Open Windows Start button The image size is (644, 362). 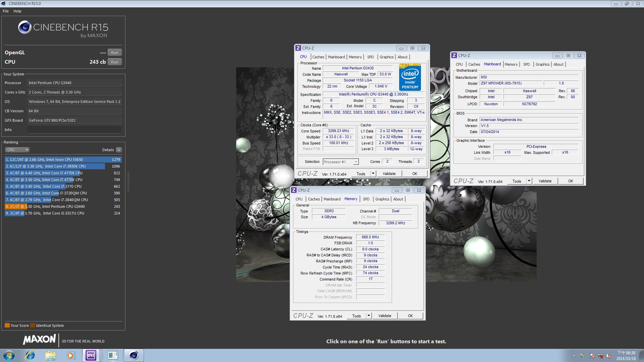[x=9, y=355]
